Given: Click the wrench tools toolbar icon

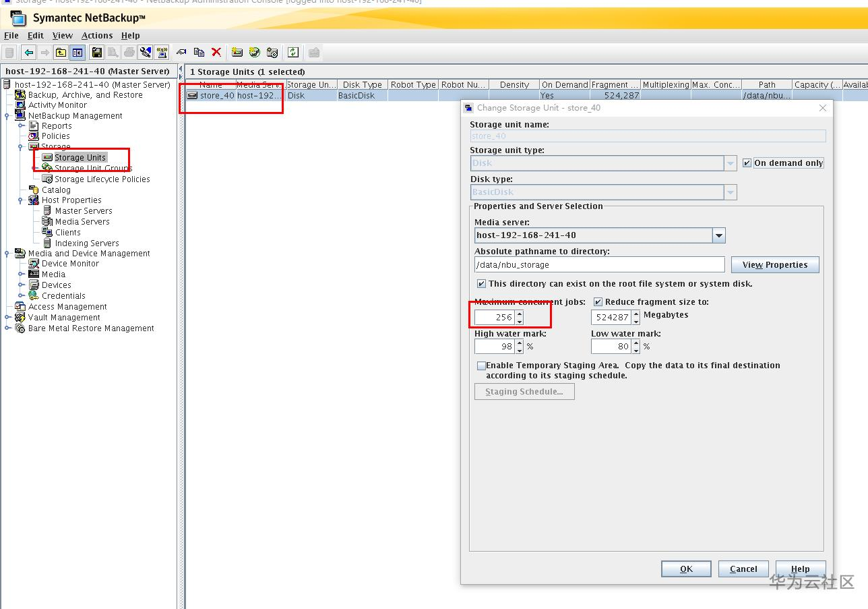Looking at the screenshot, I should coord(146,53).
